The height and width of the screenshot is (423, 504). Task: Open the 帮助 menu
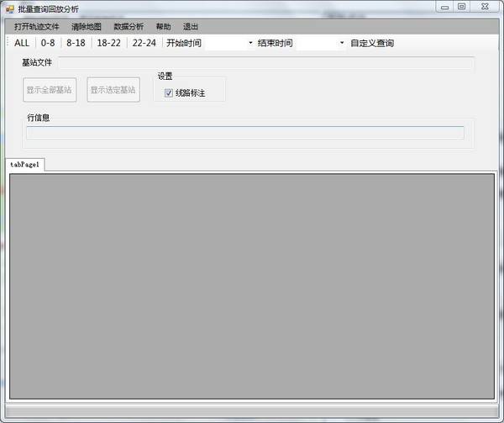(163, 27)
